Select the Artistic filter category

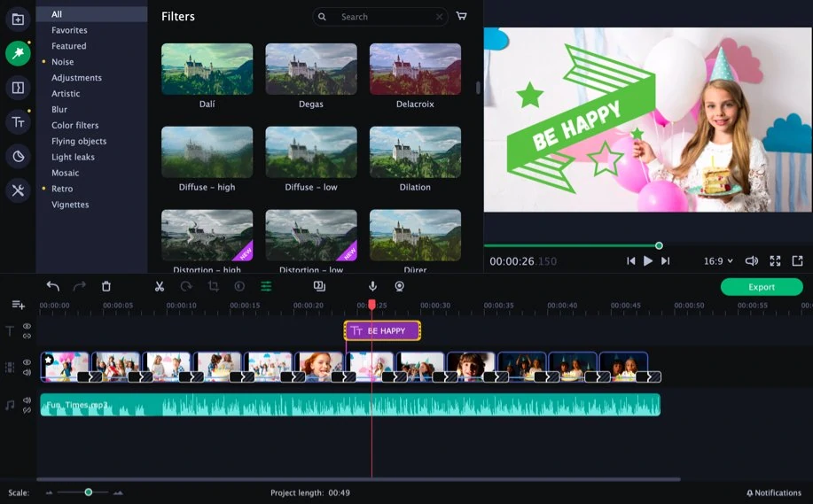(66, 94)
